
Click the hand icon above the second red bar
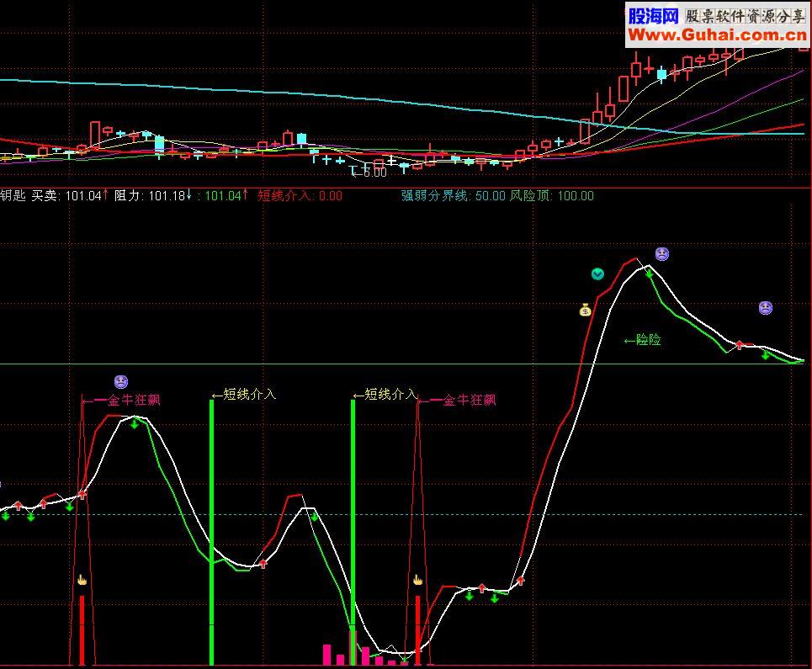coord(417,580)
